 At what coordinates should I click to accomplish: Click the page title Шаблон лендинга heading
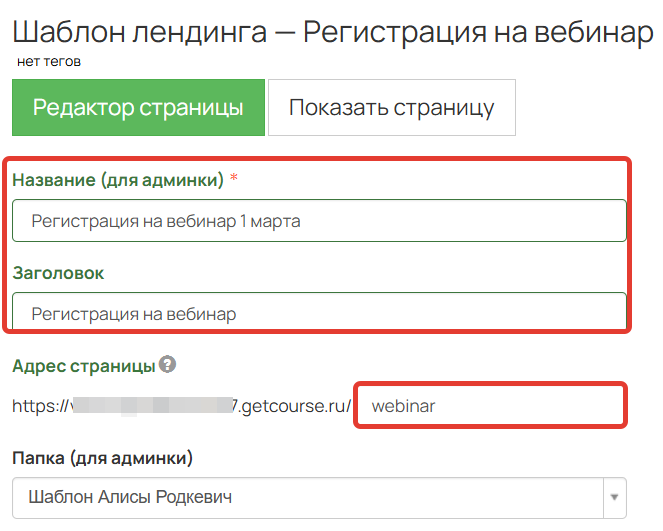coord(333,33)
